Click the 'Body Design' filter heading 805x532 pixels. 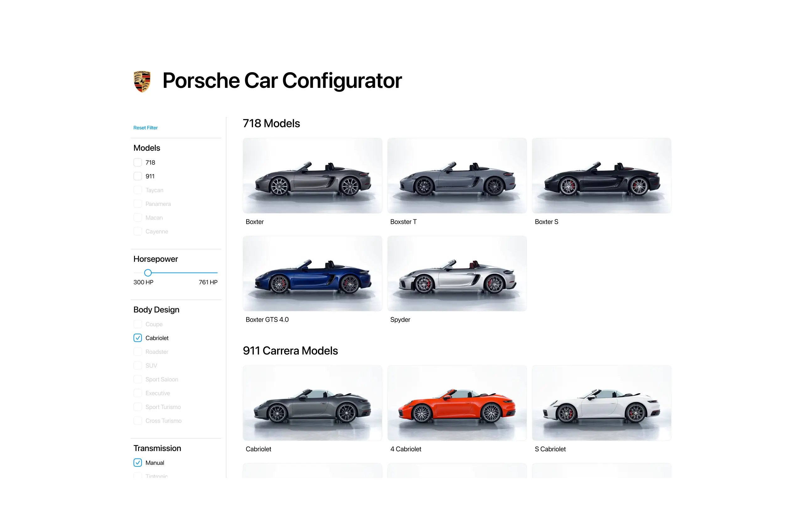pos(156,310)
